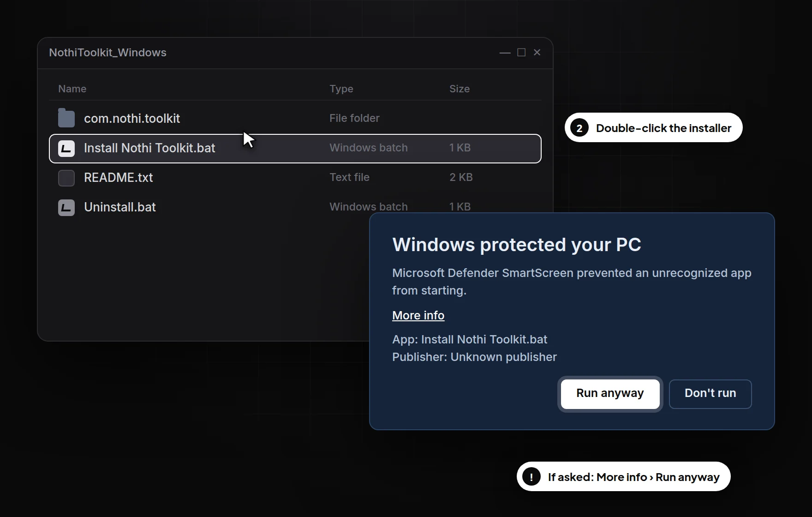Sort files by the Type column header
This screenshot has height=517, width=812.
(x=341, y=89)
